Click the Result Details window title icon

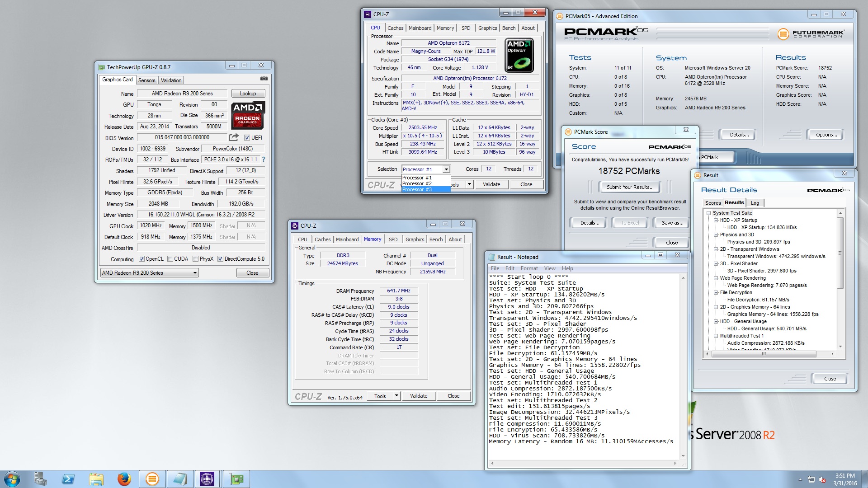pyautogui.click(x=697, y=175)
